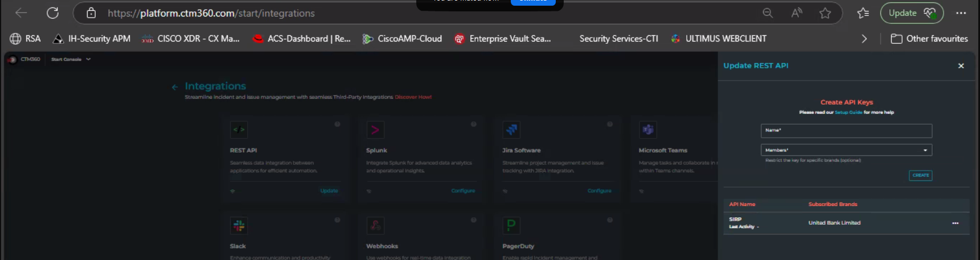This screenshot has width=980, height=260.
Task: Turn on Read aloud in the address bar
Action: pos(797,13)
